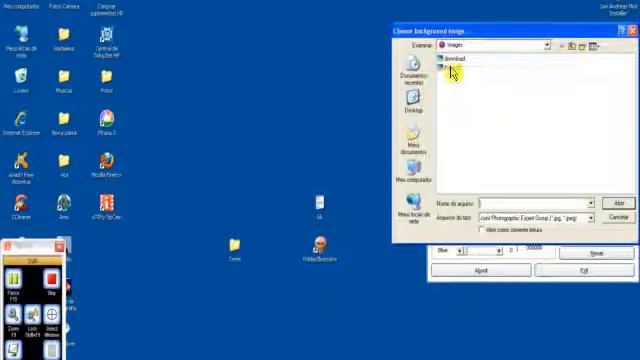
Task: Click Blue slider right arrow in back window
Action: coord(499,251)
